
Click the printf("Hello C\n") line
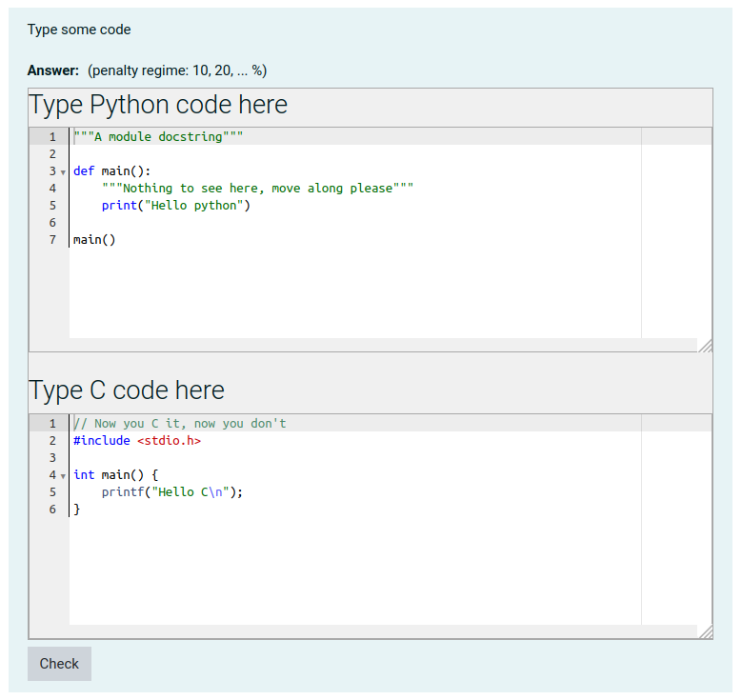tap(172, 491)
